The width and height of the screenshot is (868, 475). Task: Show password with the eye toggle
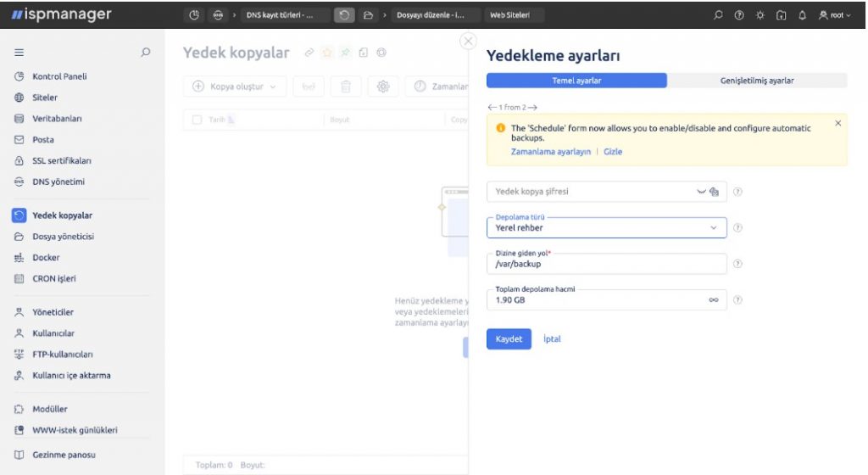(x=701, y=192)
